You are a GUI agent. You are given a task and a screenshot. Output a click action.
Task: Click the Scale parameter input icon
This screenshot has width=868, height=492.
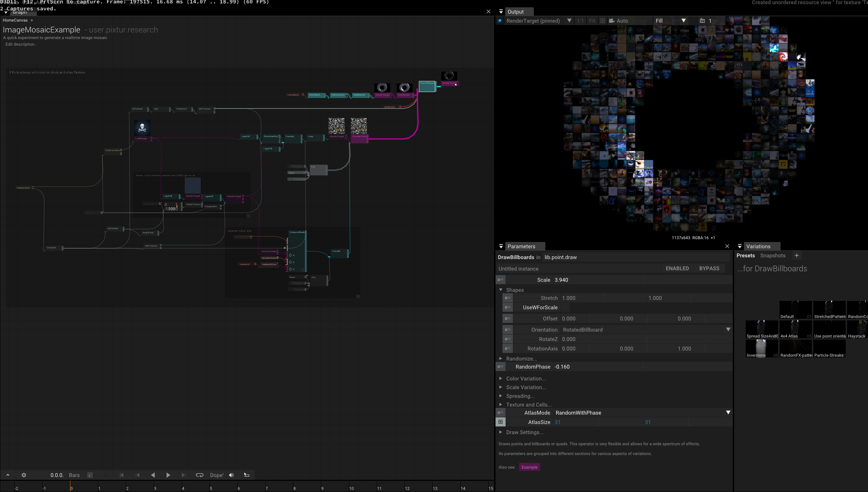point(500,280)
